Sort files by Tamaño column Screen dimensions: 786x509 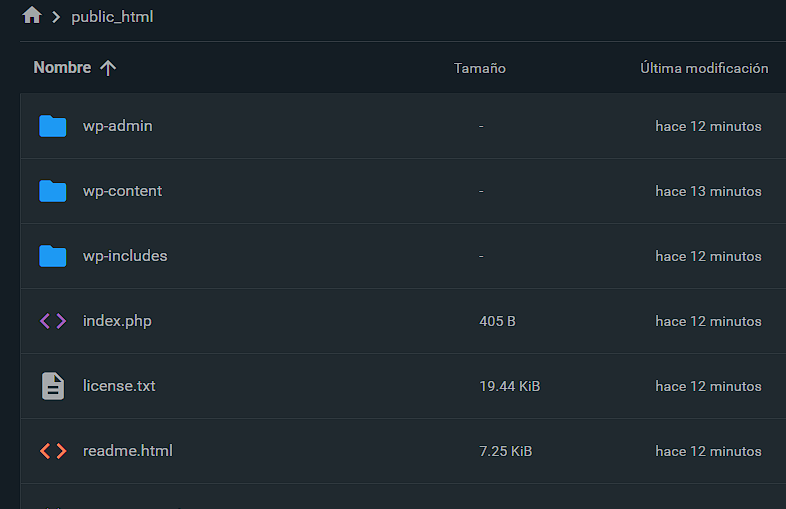(480, 68)
